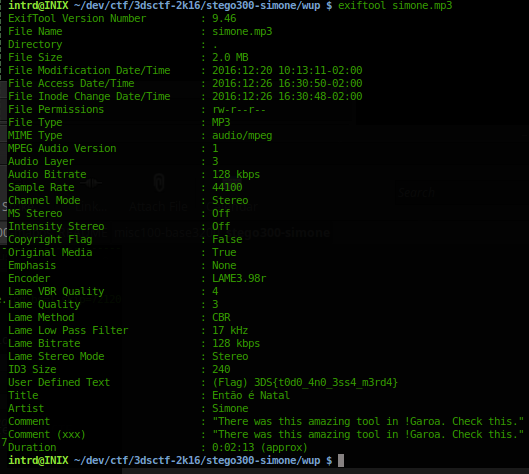Click the faint Search field behind terminal
Viewport: 529px width, 474px height.
click(462, 192)
